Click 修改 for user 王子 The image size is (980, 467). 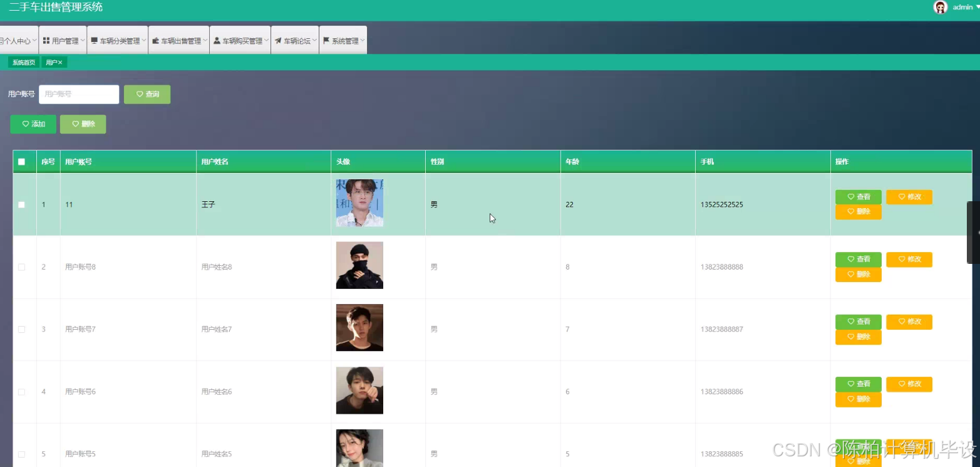(x=909, y=197)
